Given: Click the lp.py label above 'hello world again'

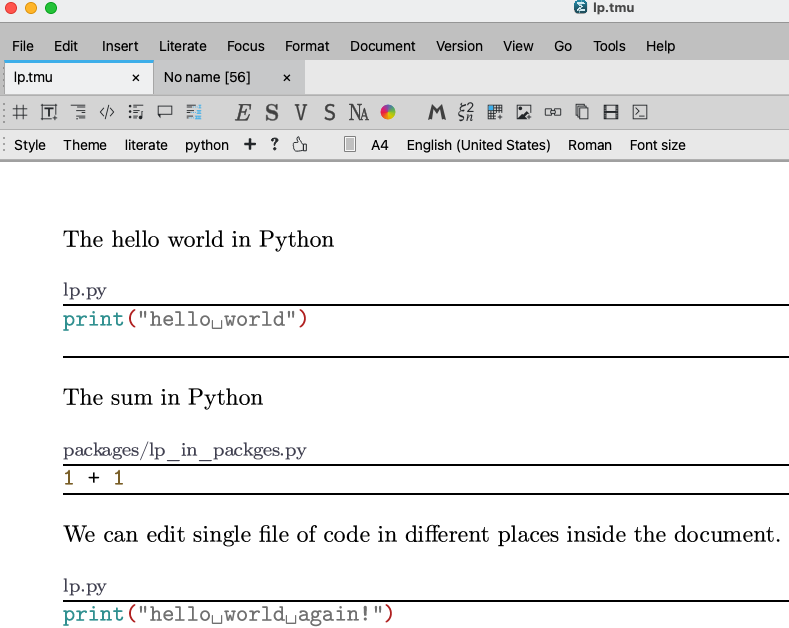Looking at the screenshot, I should click(x=85, y=586).
